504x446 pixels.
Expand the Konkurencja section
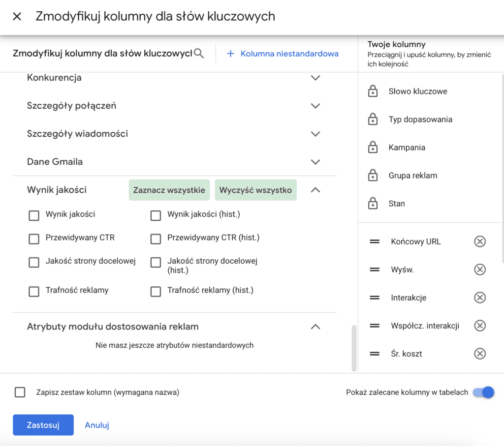click(x=315, y=78)
